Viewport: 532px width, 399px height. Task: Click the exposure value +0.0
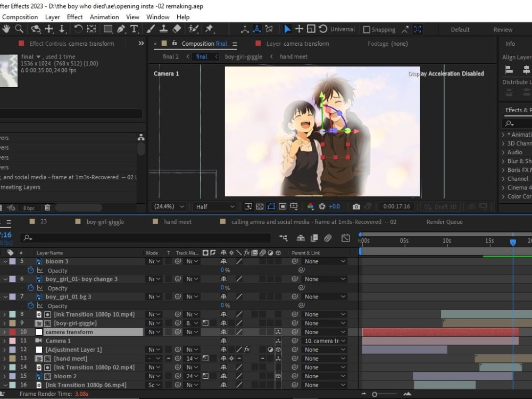click(x=334, y=206)
